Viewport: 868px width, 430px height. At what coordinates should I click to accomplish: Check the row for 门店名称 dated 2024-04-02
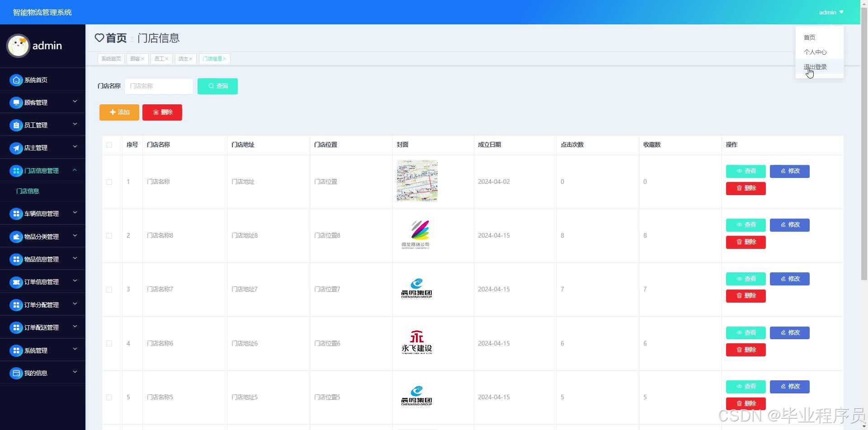109,182
